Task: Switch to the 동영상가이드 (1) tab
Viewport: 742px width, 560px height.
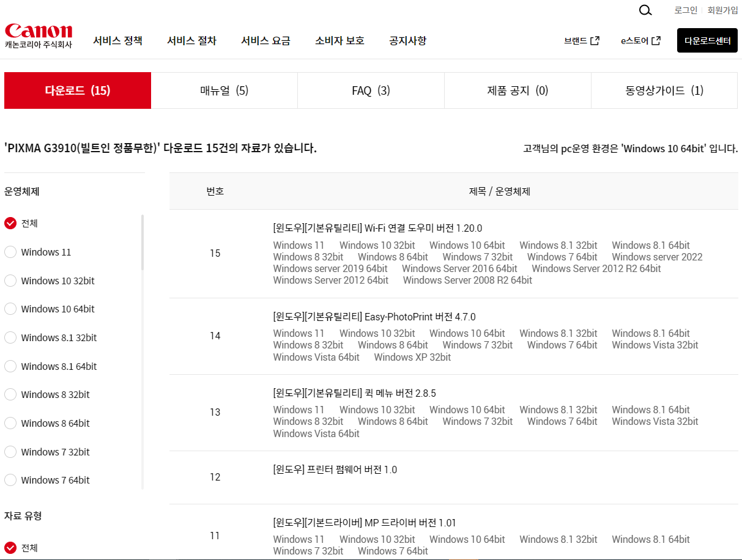Action: (x=664, y=90)
